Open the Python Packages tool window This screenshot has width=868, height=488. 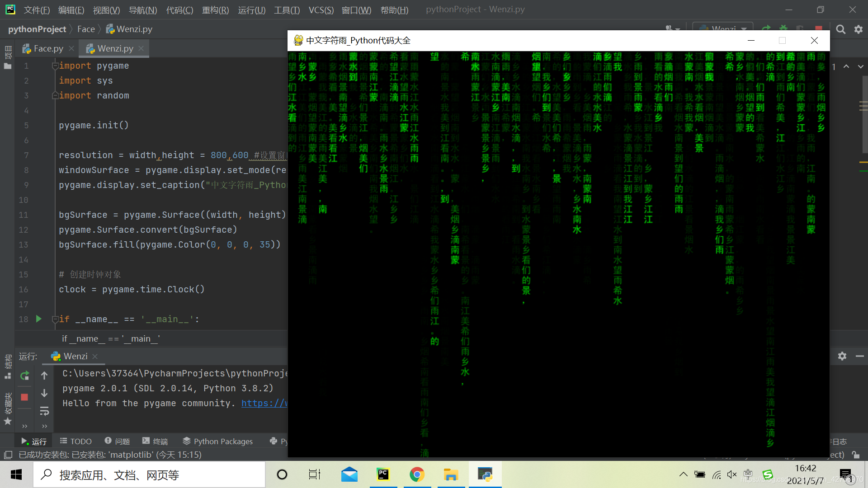click(x=218, y=441)
